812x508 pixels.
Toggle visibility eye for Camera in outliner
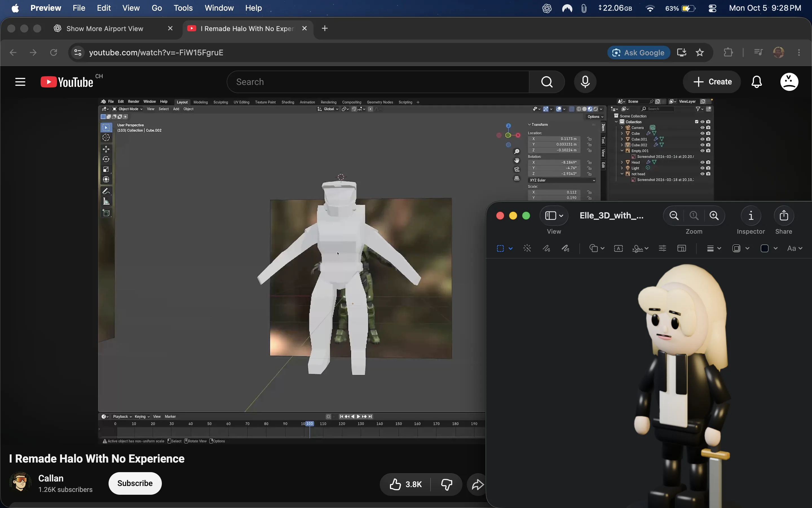(x=702, y=128)
